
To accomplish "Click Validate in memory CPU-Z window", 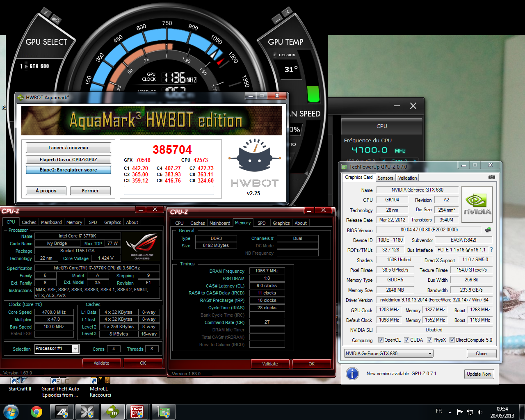I will coord(270,364).
